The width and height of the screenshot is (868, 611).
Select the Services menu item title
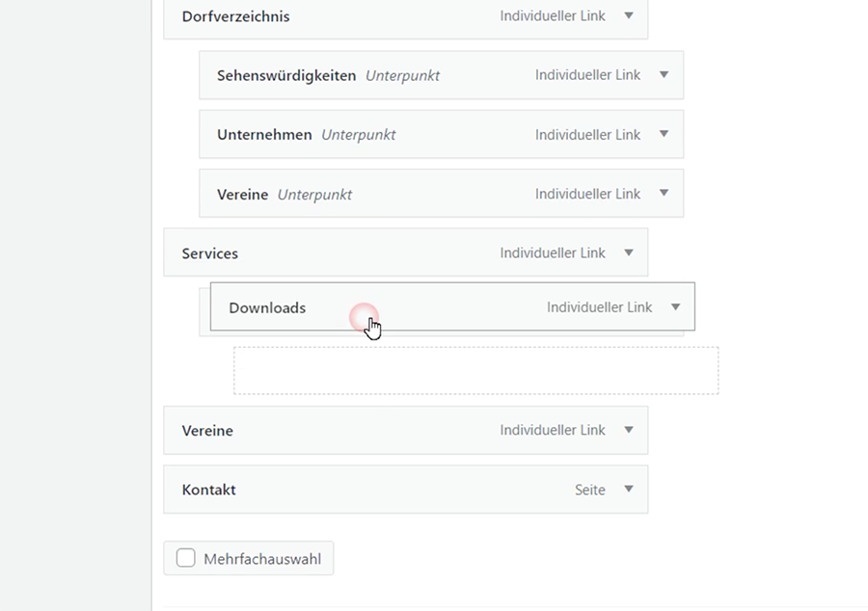pos(209,253)
